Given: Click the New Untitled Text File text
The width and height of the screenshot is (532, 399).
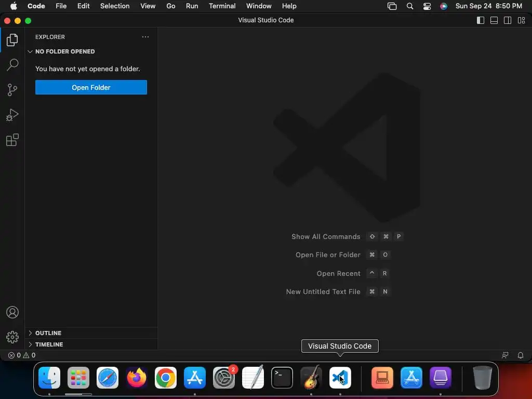Looking at the screenshot, I should coord(323,292).
